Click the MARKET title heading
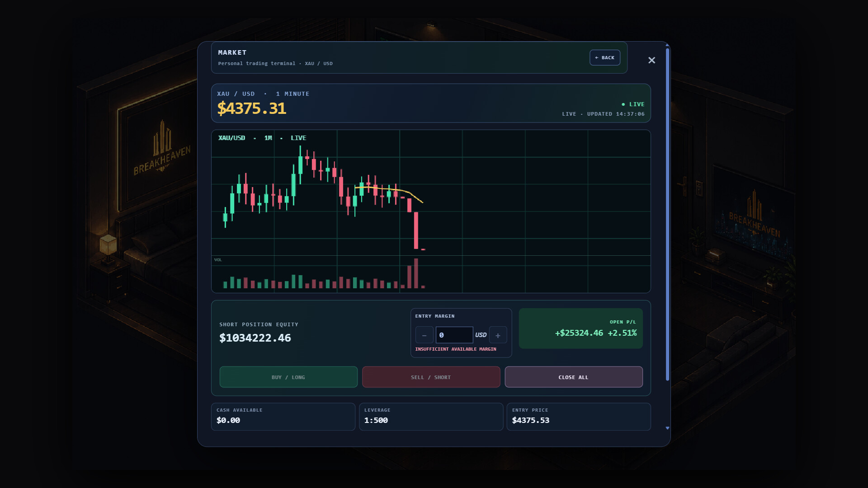This screenshot has height=488, width=868. [x=232, y=52]
